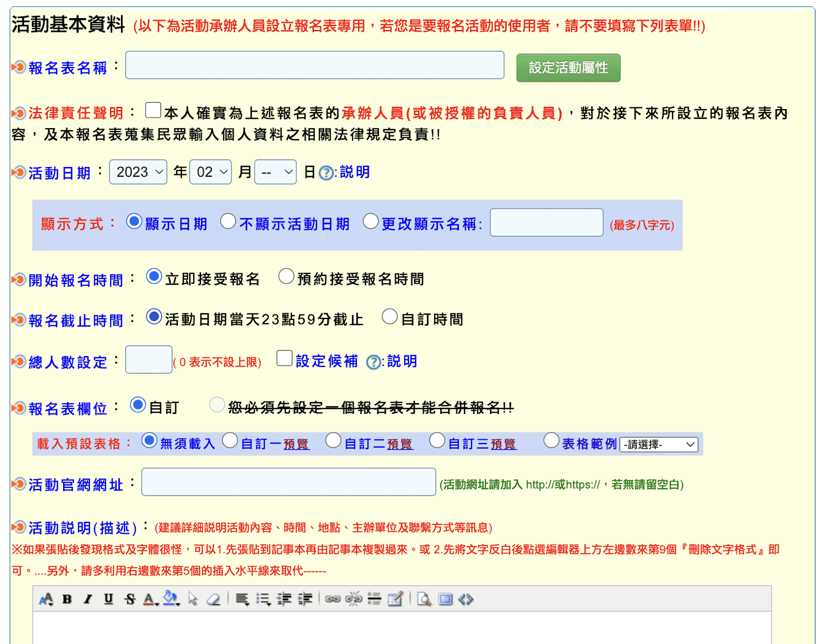This screenshot has width=827, height=644.
Task: Open the background fill color bucket
Action: tap(171, 599)
